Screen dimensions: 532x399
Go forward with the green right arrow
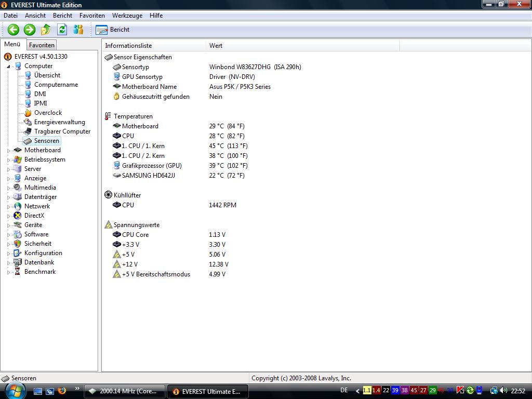tap(30, 30)
